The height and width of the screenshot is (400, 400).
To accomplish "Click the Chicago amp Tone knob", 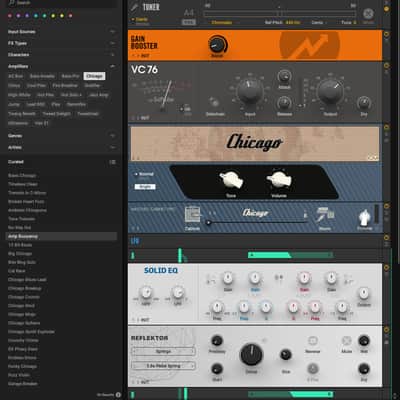I will (x=231, y=180).
